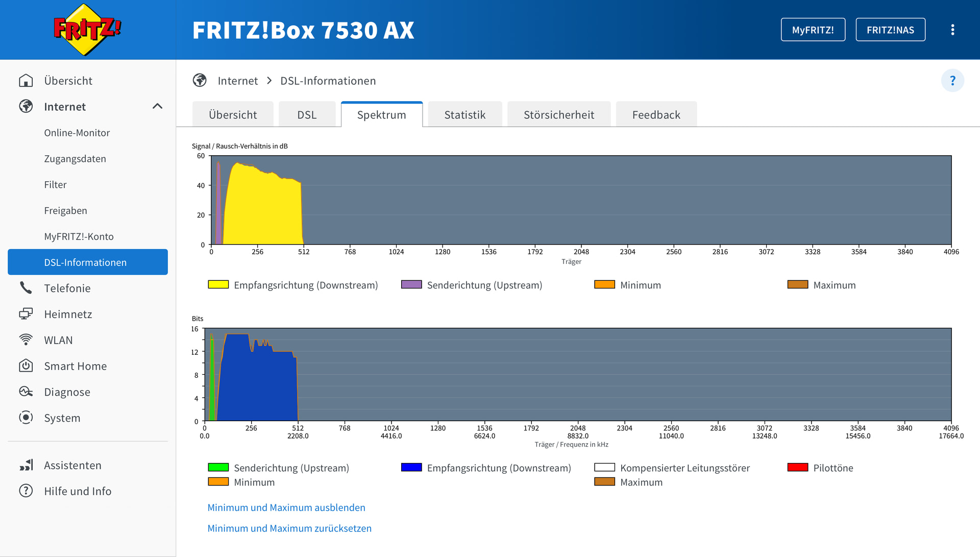Viewport: 980px width, 557px height.
Task: Click the Internet globe icon in sidebar
Action: (26, 106)
